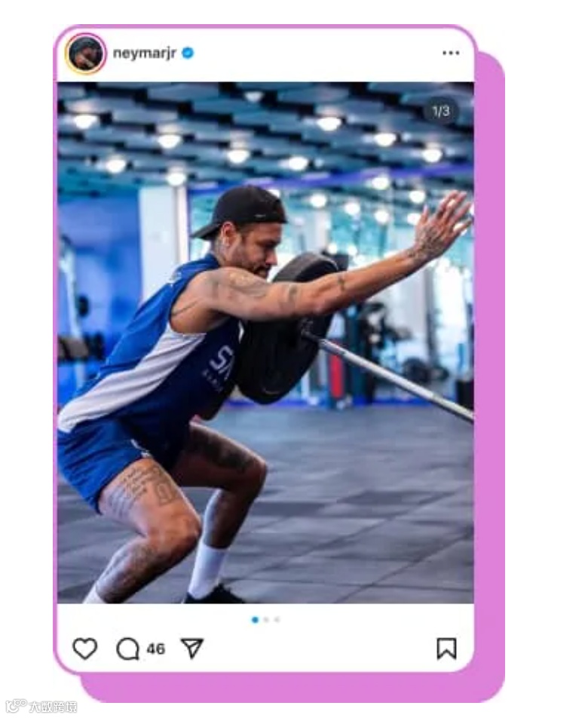
Task: Click the 1/3 photo counter badge
Action: 441,112
